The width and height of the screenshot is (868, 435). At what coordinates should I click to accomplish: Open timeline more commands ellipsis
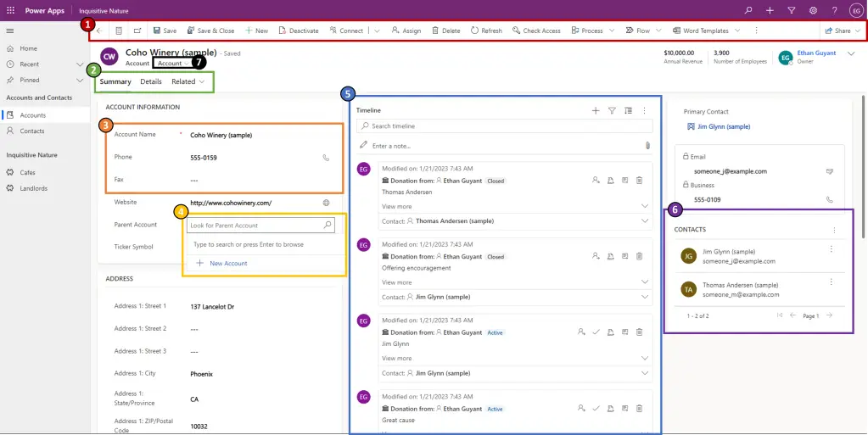pos(644,111)
